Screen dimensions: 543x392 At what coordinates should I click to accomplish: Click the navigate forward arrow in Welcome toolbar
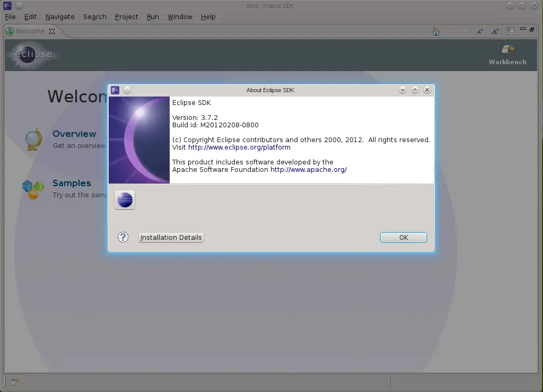click(465, 31)
